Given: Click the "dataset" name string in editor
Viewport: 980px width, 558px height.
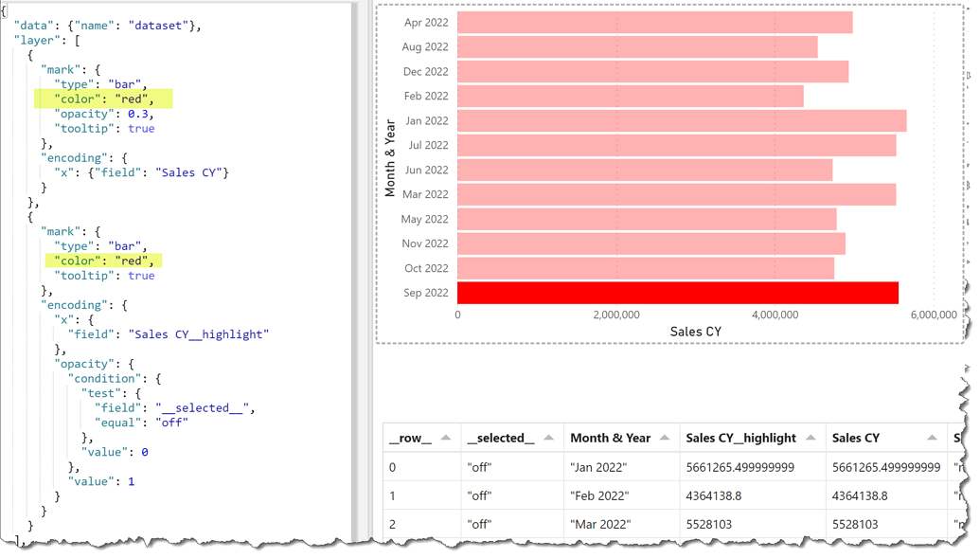Looking at the screenshot, I should [158, 26].
